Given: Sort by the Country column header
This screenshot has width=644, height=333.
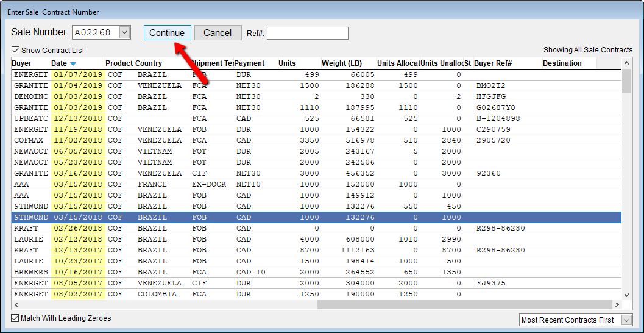Looking at the screenshot, I should (162, 63).
